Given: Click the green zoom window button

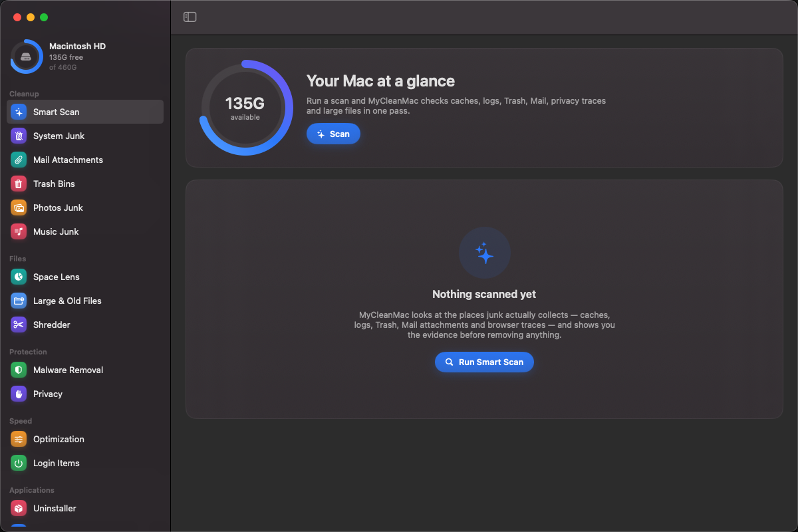Looking at the screenshot, I should pyautogui.click(x=44, y=17).
